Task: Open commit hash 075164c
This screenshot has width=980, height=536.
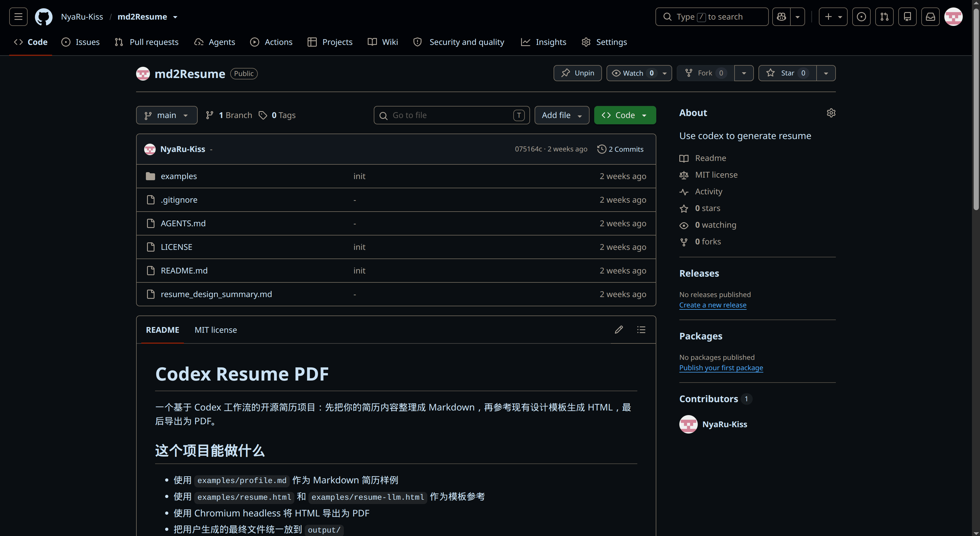Action: click(x=528, y=149)
